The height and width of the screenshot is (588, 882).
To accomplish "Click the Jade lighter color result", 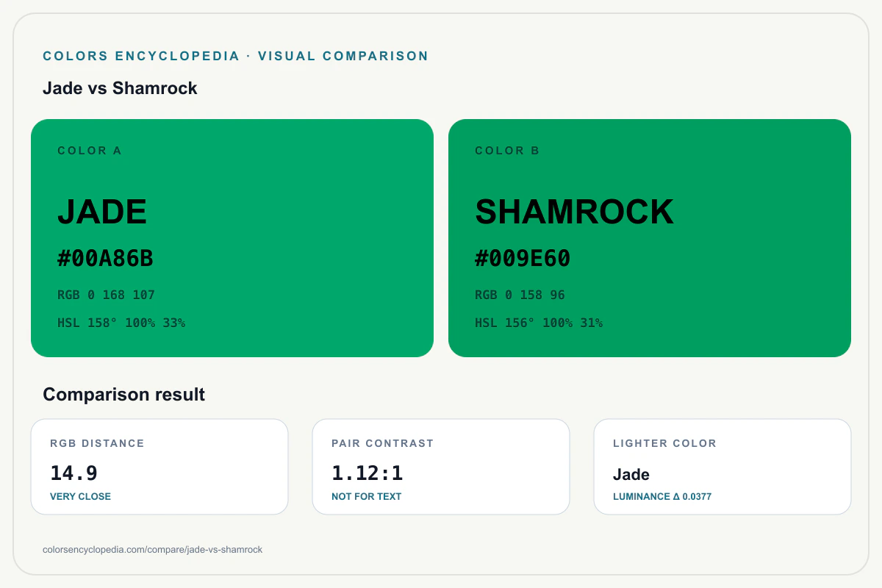I will coord(631,475).
